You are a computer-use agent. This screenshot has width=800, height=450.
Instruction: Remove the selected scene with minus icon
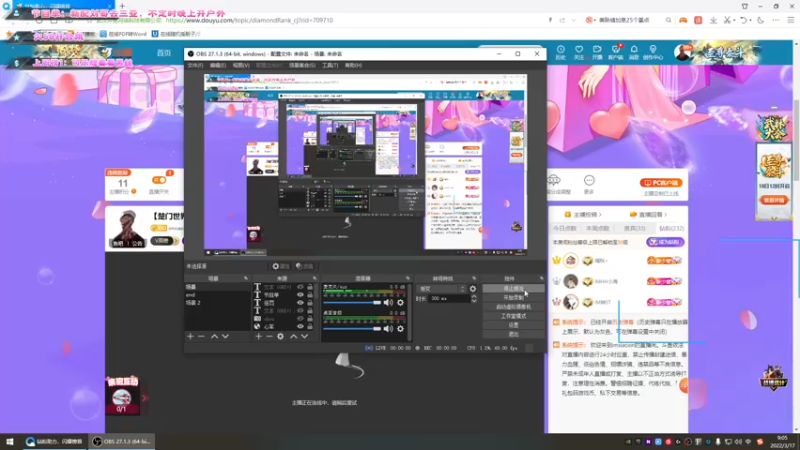point(201,337)
